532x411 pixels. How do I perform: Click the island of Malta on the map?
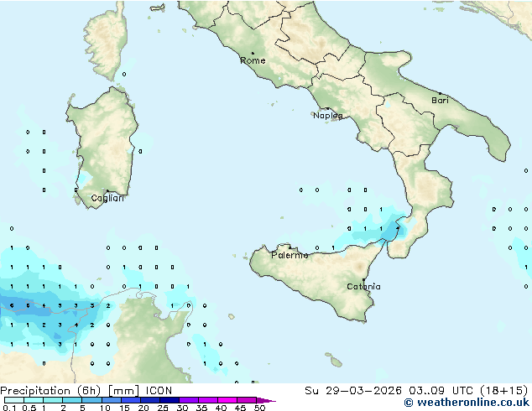(x=336, y=362)
